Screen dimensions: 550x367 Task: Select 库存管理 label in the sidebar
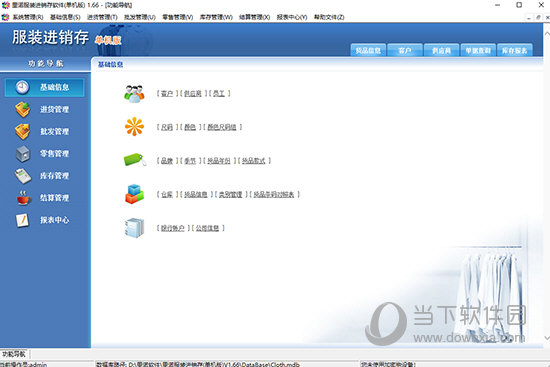(54, 176)
